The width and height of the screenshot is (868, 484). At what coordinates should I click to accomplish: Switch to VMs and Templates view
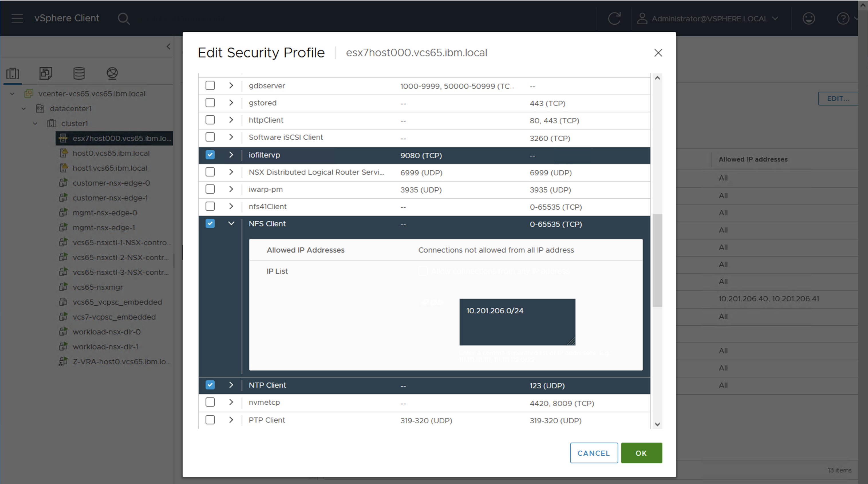46,73
